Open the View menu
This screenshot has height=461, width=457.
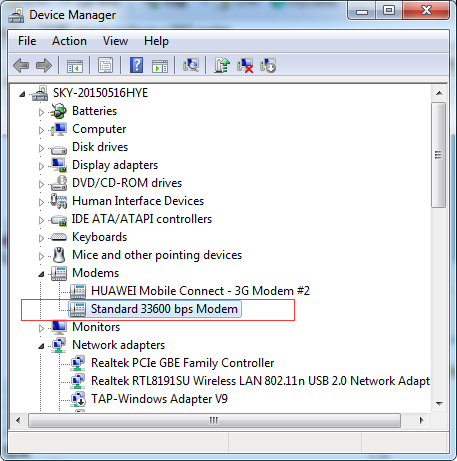point(115,41)
